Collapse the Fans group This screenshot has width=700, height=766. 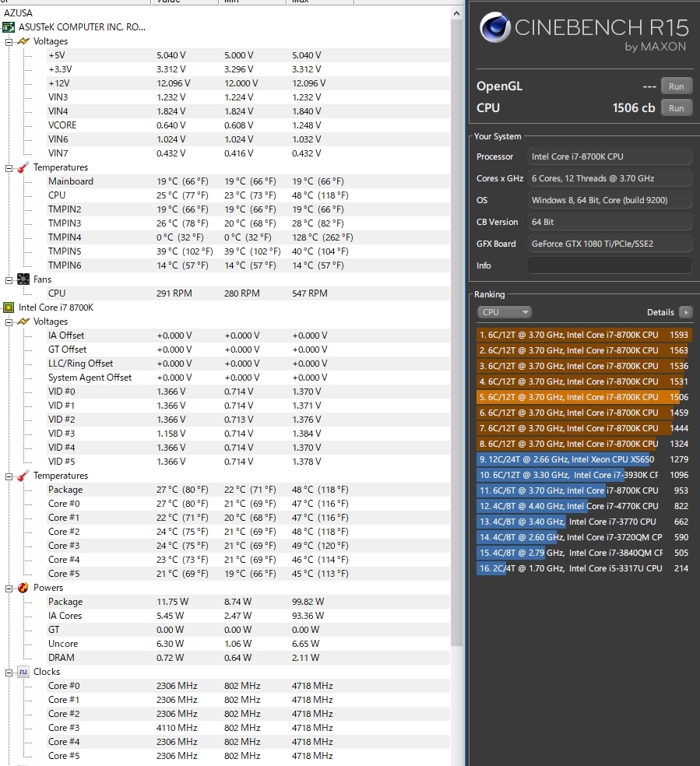pyautogui.click(x=9, y=280)
